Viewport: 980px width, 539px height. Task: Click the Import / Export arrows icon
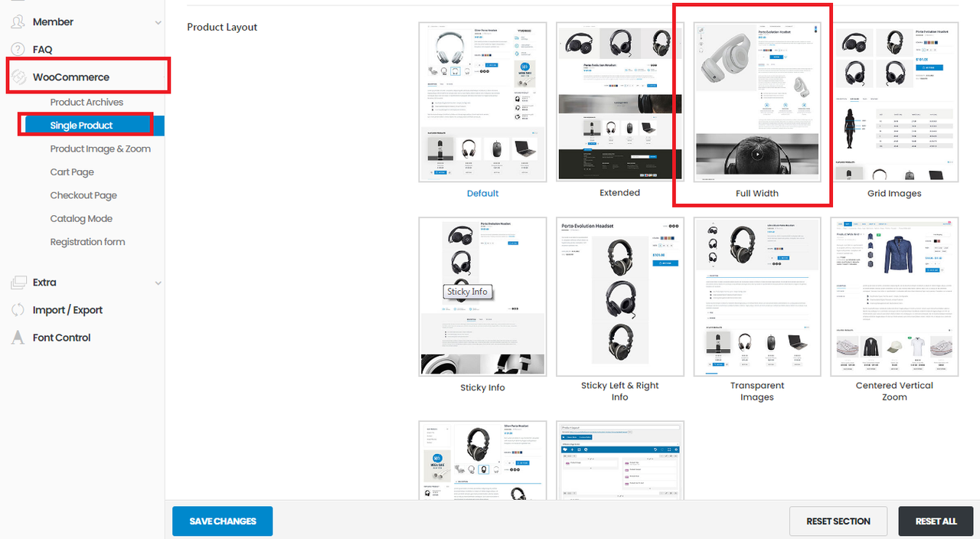tap(18, 310)
